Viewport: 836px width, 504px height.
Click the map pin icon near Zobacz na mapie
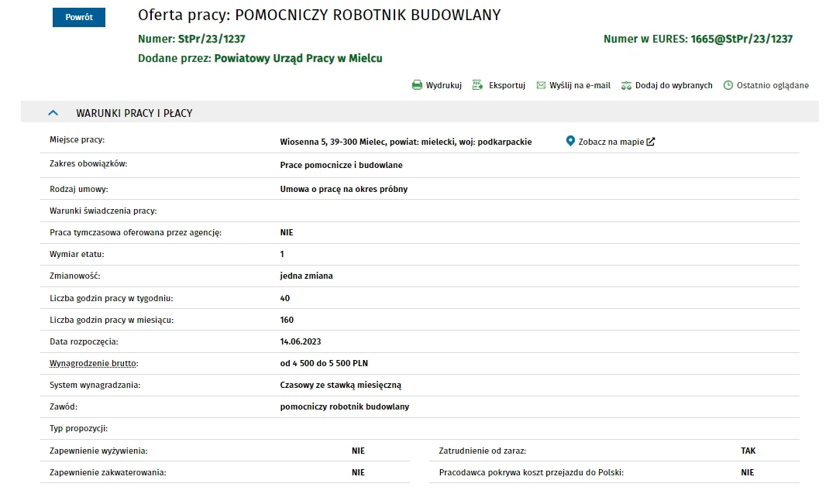pyautogui.click(x=570, y=141)
